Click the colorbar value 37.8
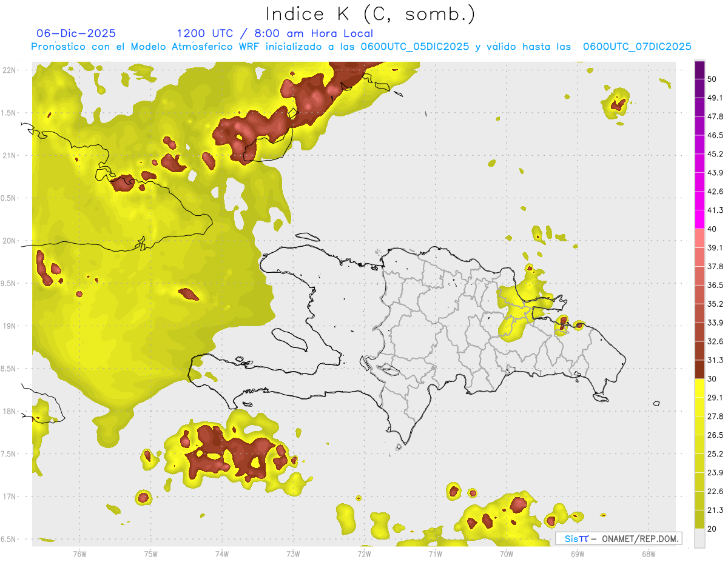 (715, 266)
